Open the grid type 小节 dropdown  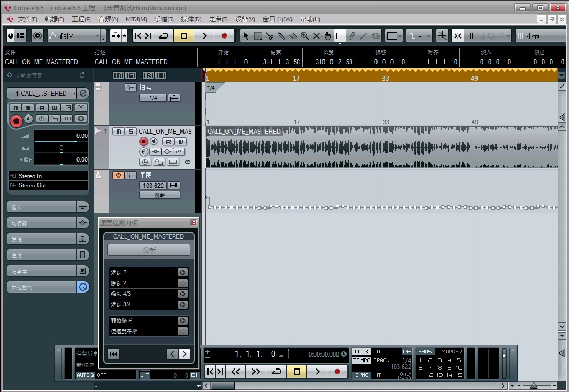point(540,36)
